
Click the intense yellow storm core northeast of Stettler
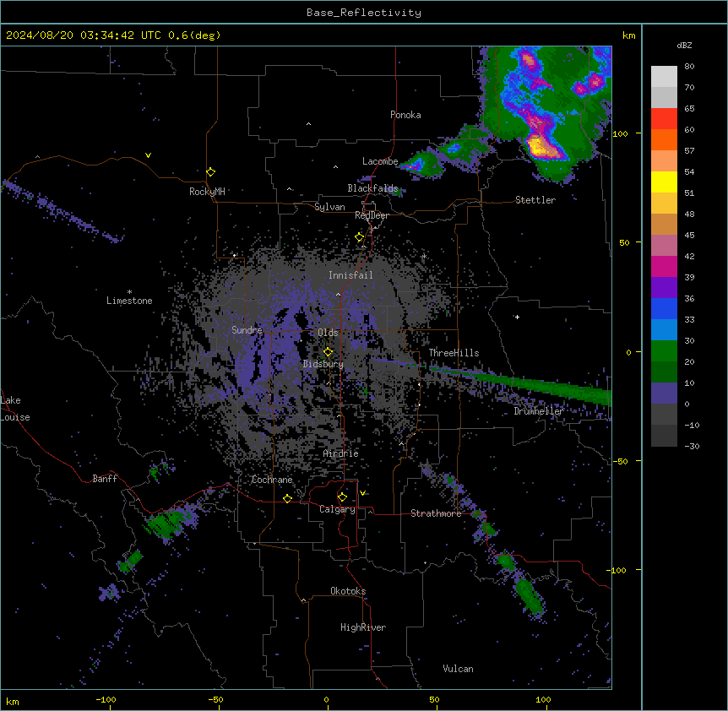click(539, 146)
